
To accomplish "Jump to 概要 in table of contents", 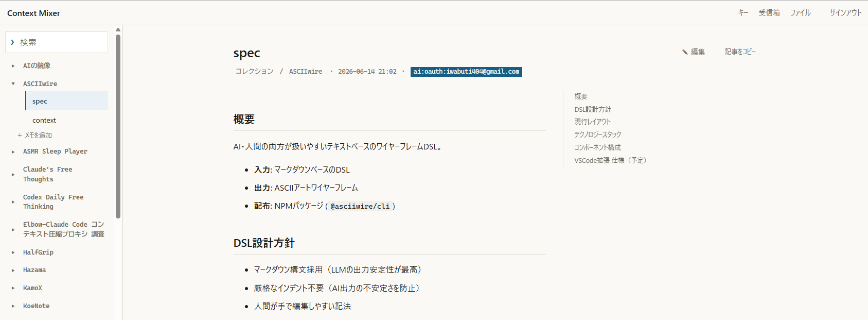I will pos(581,96).
